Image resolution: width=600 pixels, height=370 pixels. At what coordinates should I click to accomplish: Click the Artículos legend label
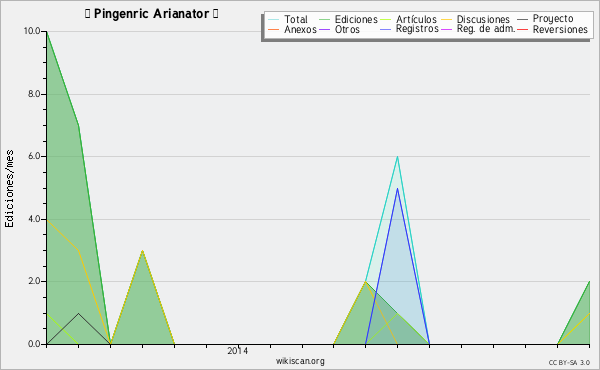(416, 19)
